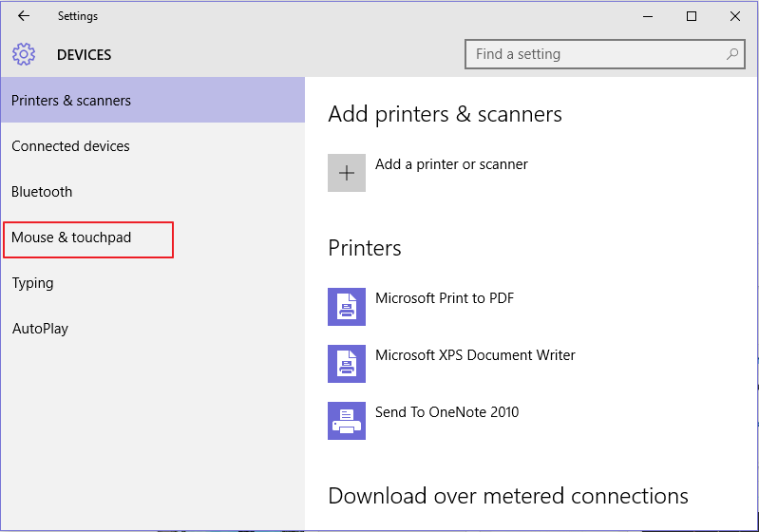Open Mouse & touchpad settings
Screen dimensions: 759x532
pyautogui.click(x=71, y=237)
